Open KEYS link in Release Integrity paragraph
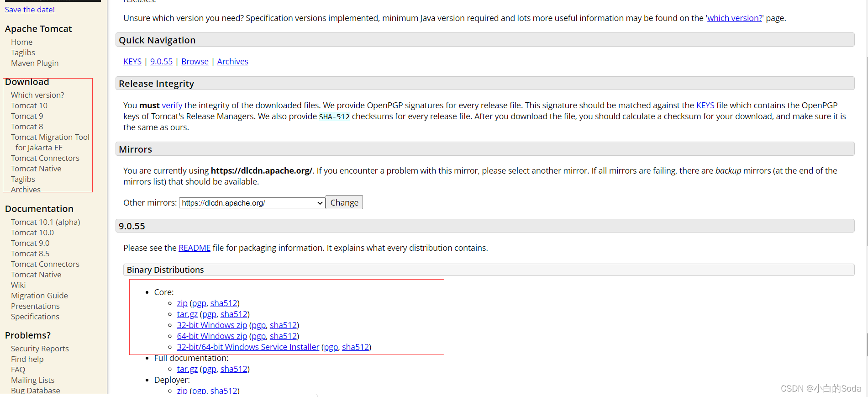 tap(705, 106)
